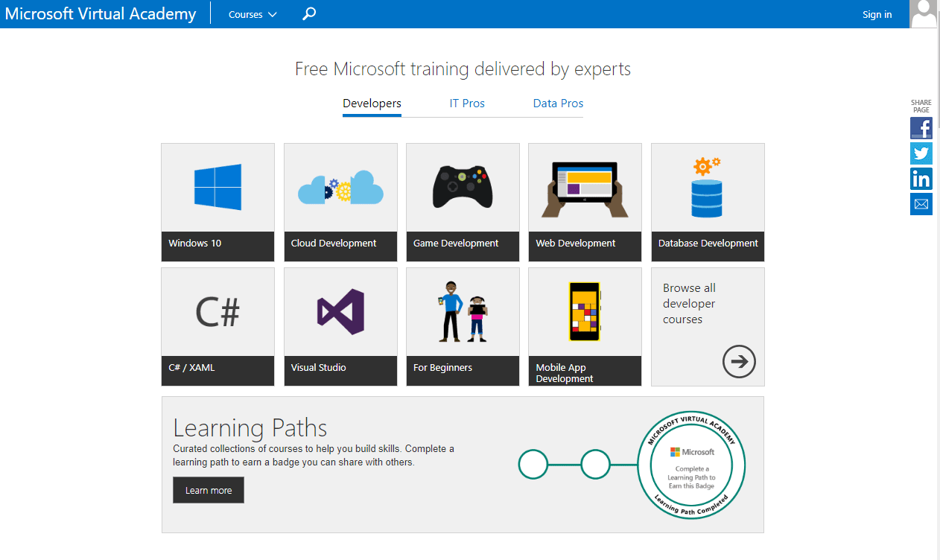940x560 pixels.
Task: Open Database Development cylinder tile
Action: [708, 203]
